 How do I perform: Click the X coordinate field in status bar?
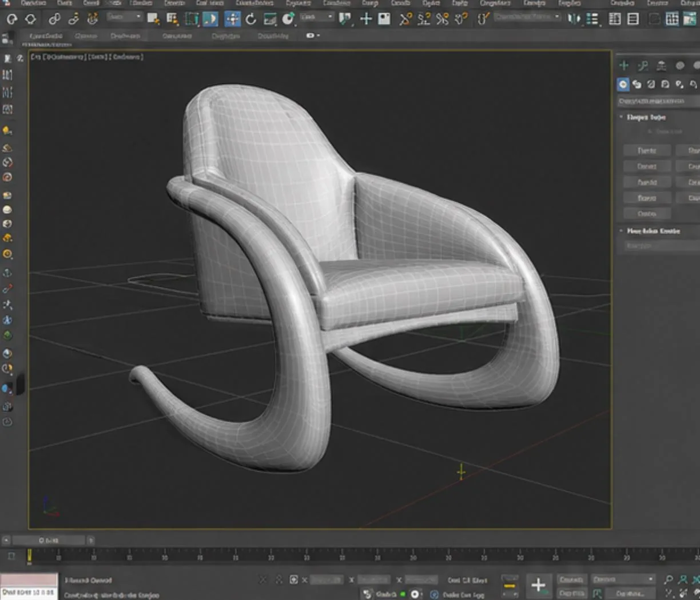[x=327, y=579]
